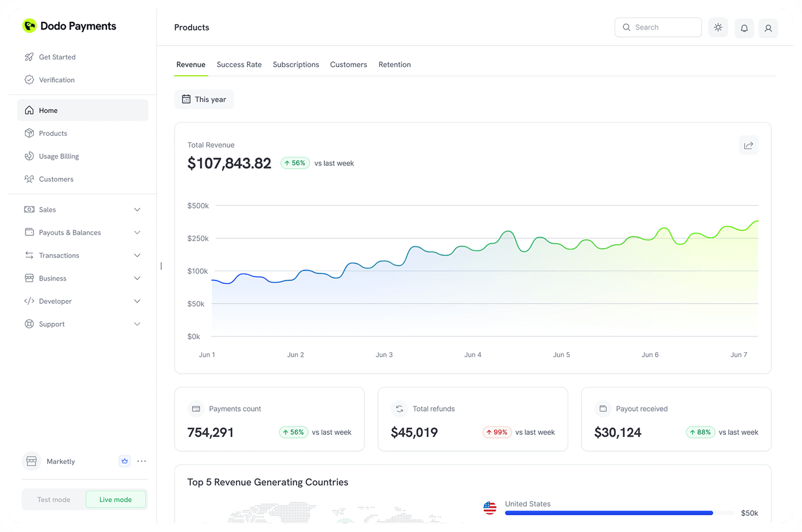
Task: Click the United States revenue progress bar
Action: tap(618, 513)
